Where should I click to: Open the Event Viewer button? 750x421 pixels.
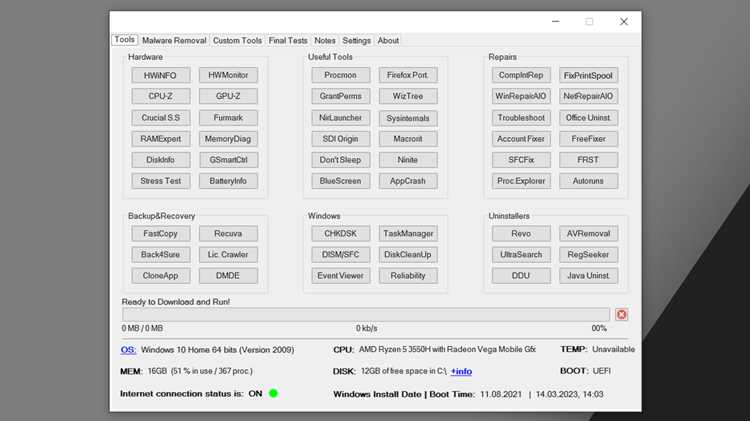pos(341,276)
